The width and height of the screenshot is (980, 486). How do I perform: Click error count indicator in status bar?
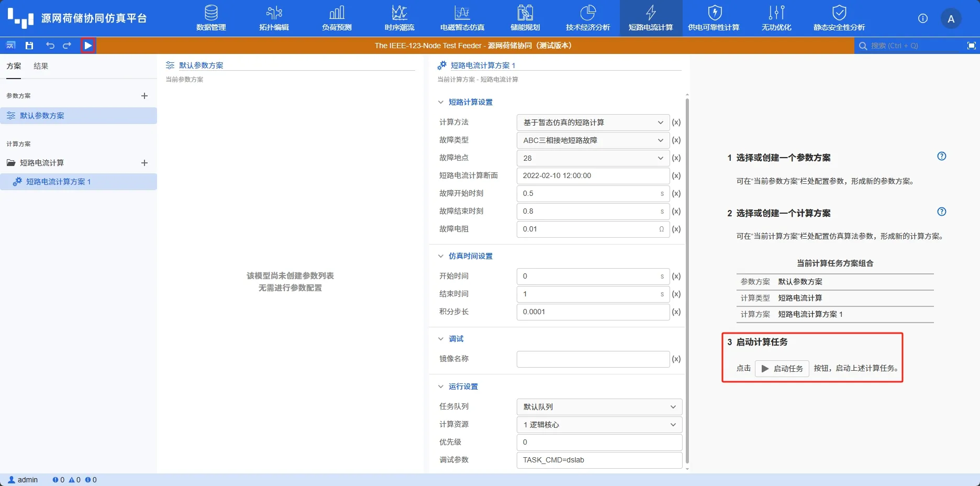[59, 480]
